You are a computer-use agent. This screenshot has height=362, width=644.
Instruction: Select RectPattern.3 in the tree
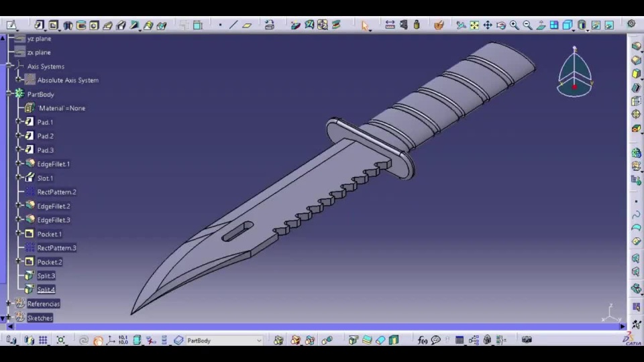click(x=56, y=248)
